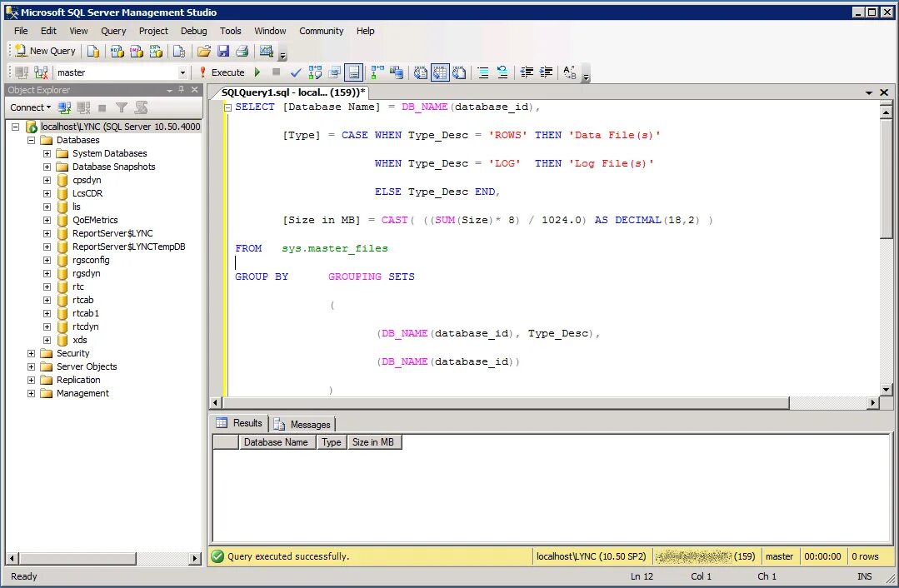Close the SQLQuery1.sql query window
The height and width of the screenshot is (588, 899).
(x=884, y=92)
